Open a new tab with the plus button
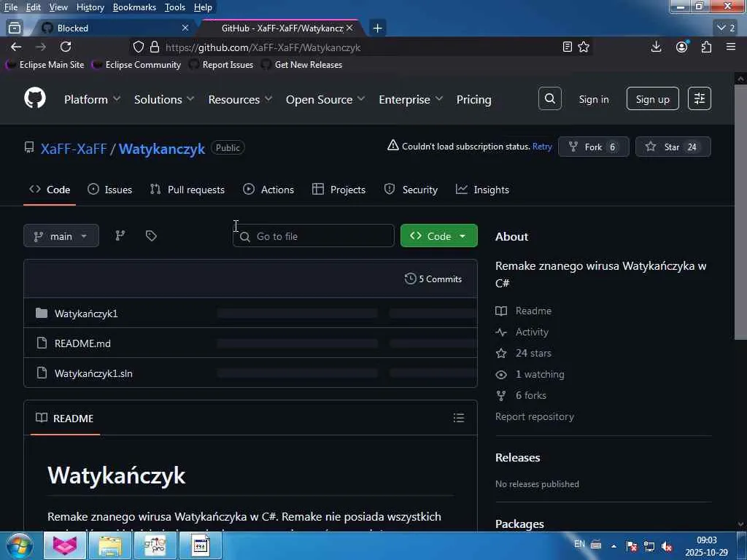Screen dimensions: 747x560 pos(377,28)
